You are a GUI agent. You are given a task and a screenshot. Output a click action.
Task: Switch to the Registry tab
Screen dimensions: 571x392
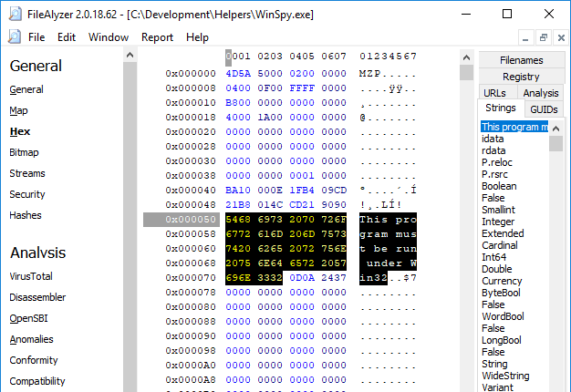click(522, 77)
